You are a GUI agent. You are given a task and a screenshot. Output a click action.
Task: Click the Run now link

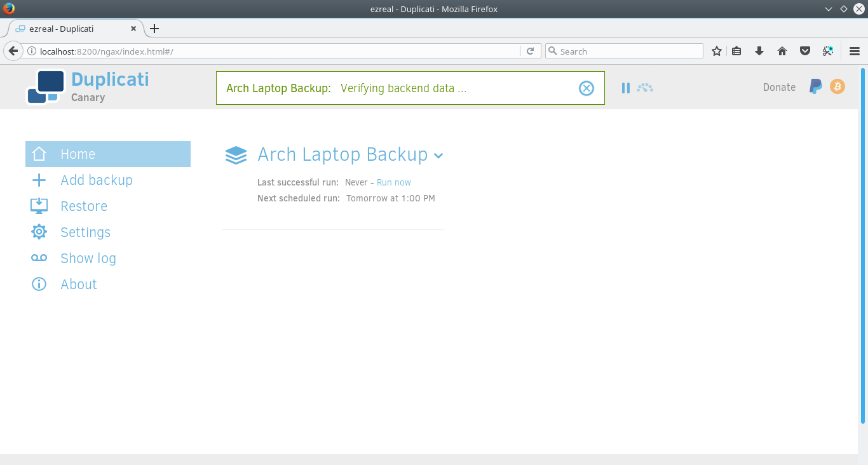coord(394,182)
